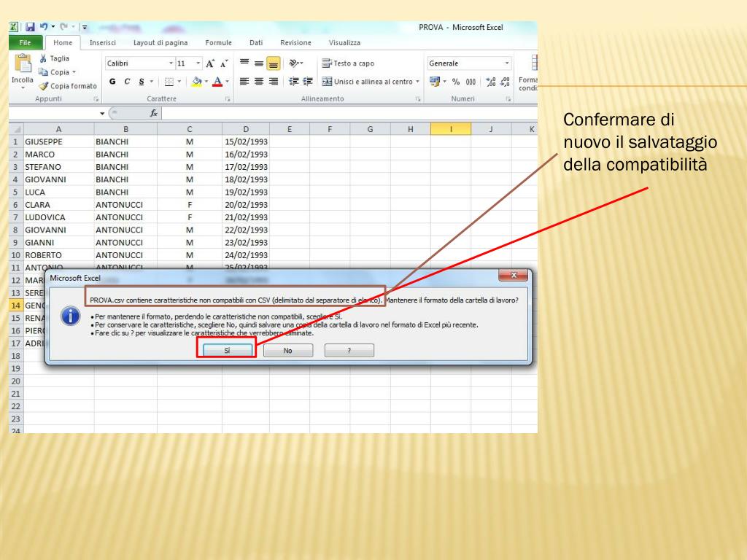Click the Taglia scissors icon
Viewport: 747px width, 560px height.
(x=43, y=58)
